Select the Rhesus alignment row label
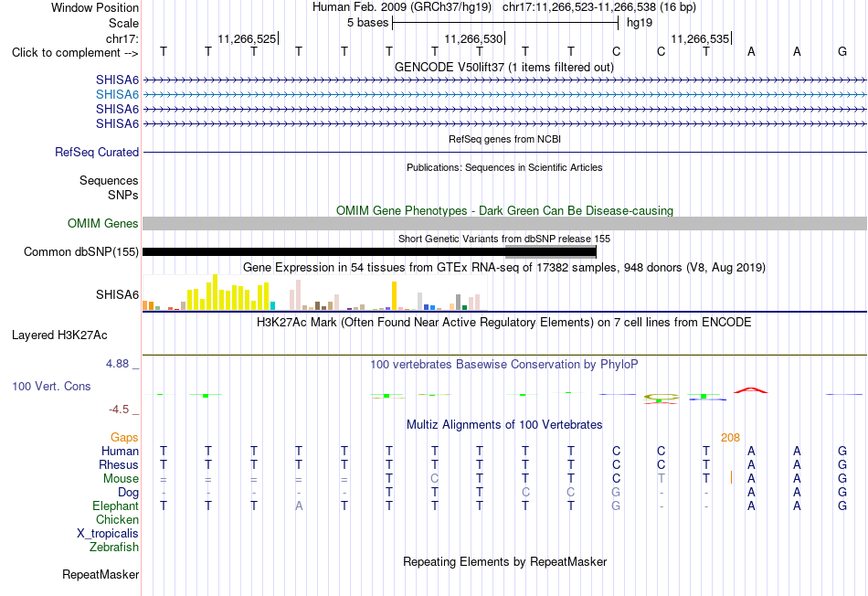868x596 pixels. click(119, 464)
